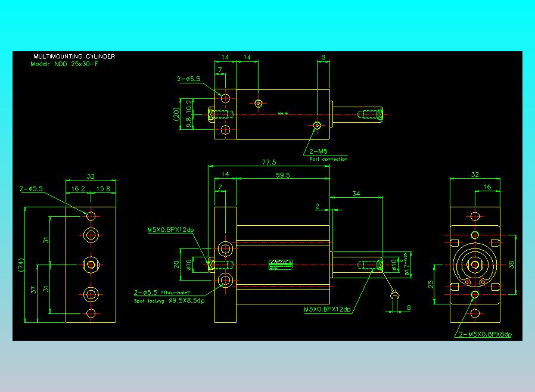Click the "(74)" height dimension
Screen dimensions: 535x392
21,265
